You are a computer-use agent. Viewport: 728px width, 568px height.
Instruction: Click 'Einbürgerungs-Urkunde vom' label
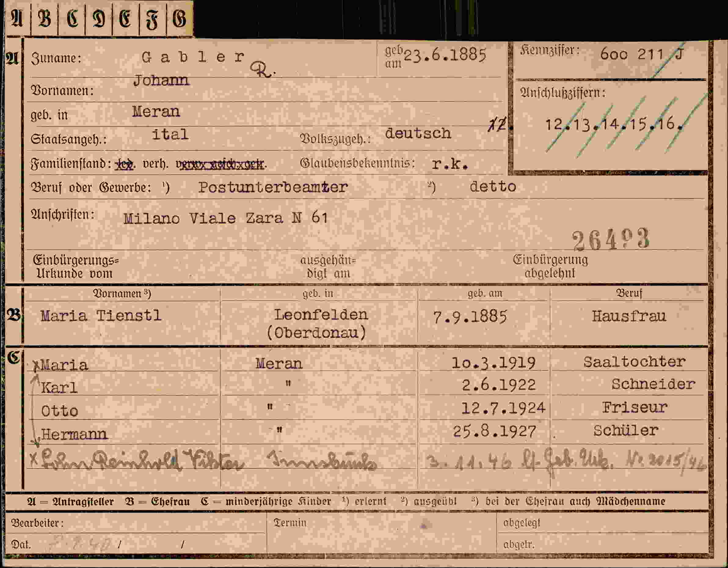(75, 267)
